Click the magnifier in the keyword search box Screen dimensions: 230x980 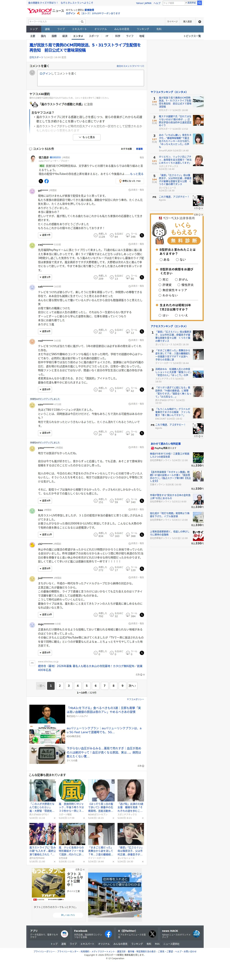coord(82,22)
